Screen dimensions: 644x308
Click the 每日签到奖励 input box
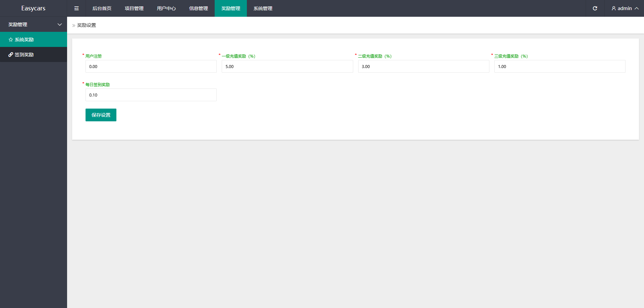(151, 95)
